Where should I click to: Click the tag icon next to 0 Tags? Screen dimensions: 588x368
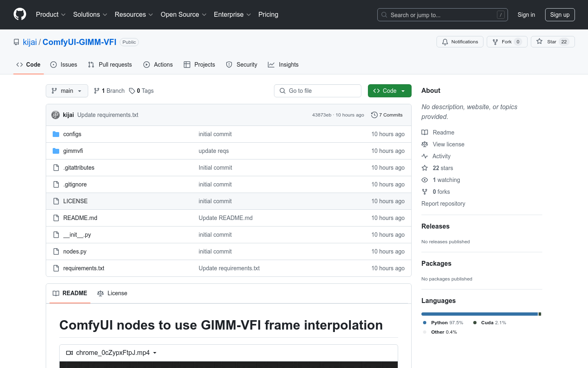132,91
